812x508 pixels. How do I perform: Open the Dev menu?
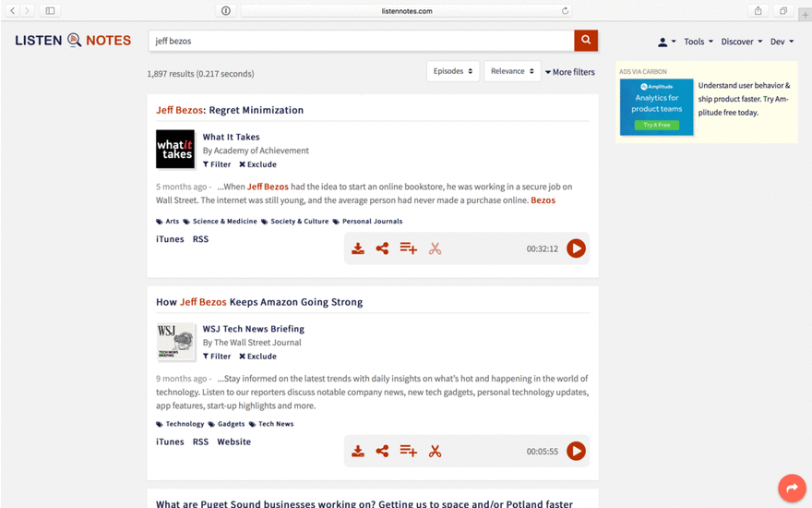(782, 42)
